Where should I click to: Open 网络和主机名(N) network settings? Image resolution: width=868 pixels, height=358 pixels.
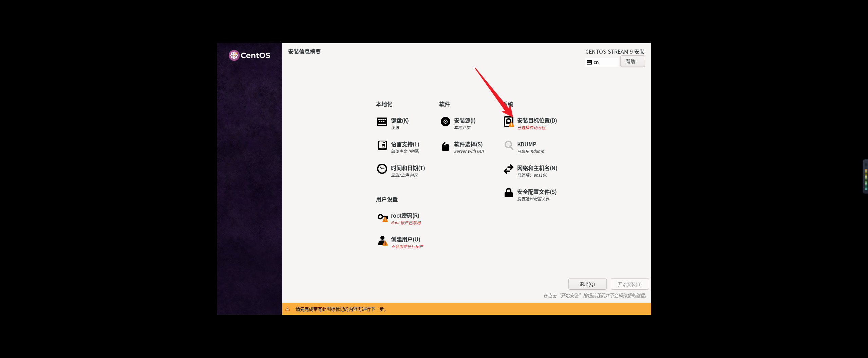point(537,168)
